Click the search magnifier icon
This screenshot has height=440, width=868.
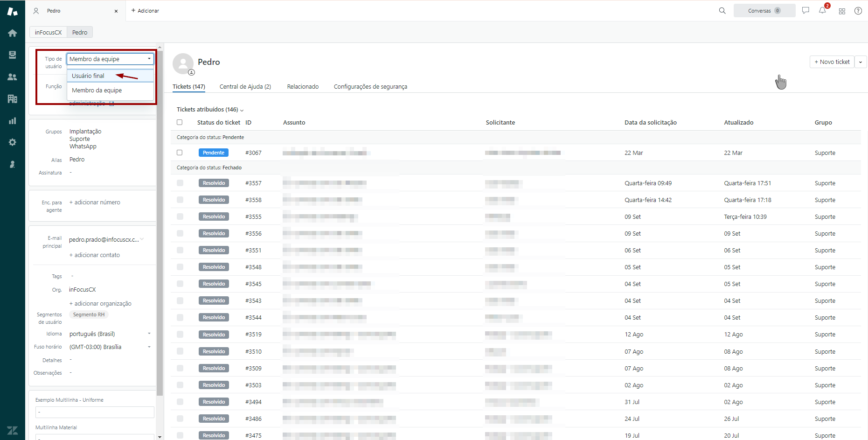[x=722, y=11]
